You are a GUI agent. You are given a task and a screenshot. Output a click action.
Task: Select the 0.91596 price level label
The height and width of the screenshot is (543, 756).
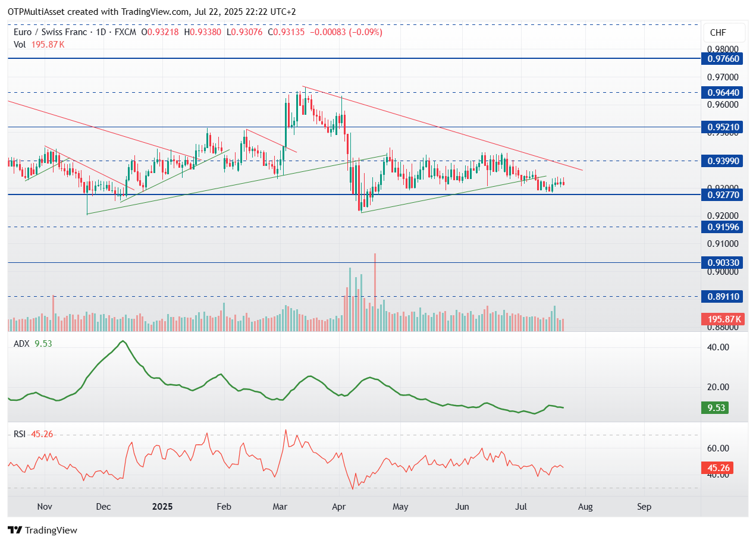pyautogui.click(x=723, y=227)
